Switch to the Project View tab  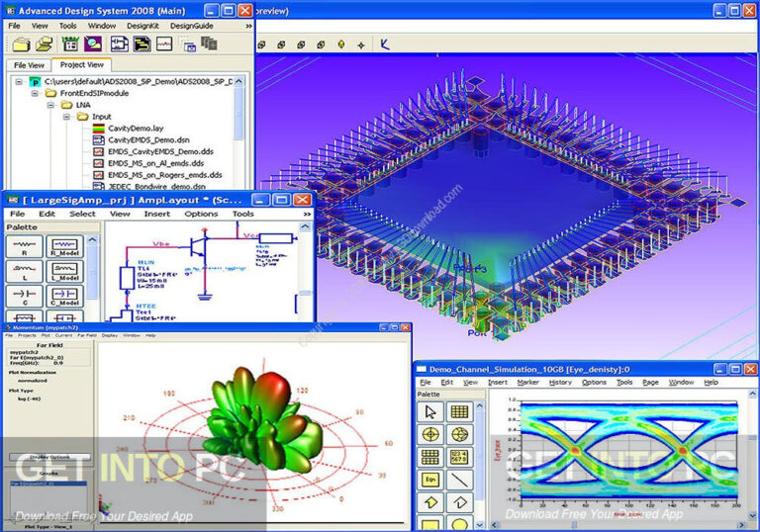tap(82, 64)
